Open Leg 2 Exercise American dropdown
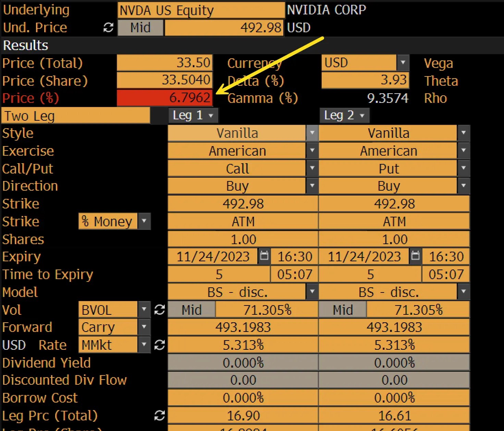The height and width of the screenshot is (431, 504). (x=464, y=151)
